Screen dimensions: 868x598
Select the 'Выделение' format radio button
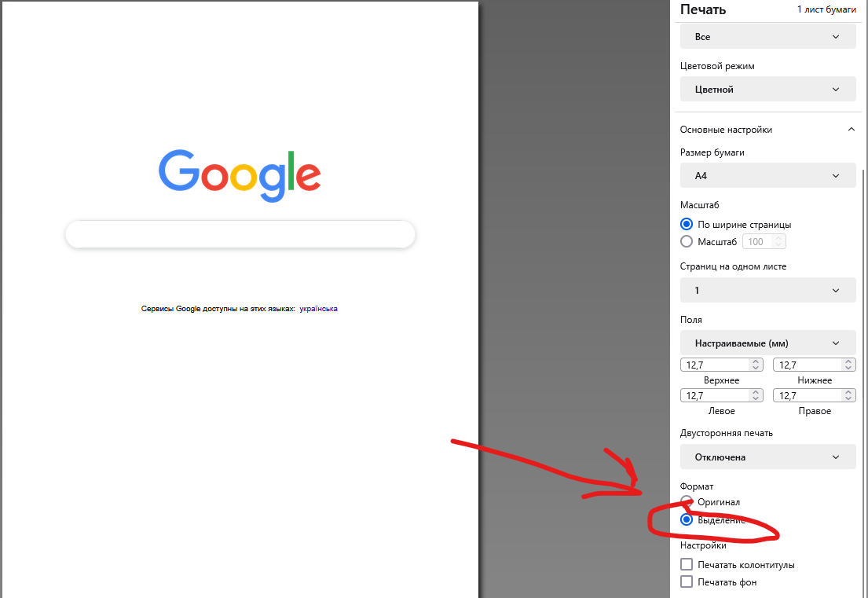[687, 520]
